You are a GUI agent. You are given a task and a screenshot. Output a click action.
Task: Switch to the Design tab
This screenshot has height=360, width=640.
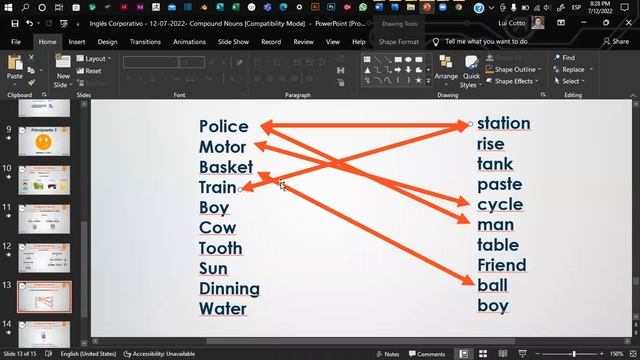point(107,42)
